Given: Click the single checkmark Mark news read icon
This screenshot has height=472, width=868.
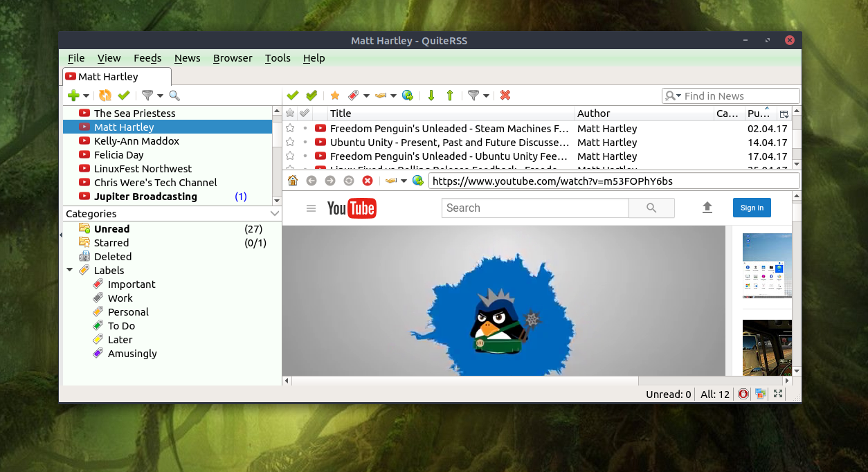Looking at the screenshot, I should coord(293,96).
